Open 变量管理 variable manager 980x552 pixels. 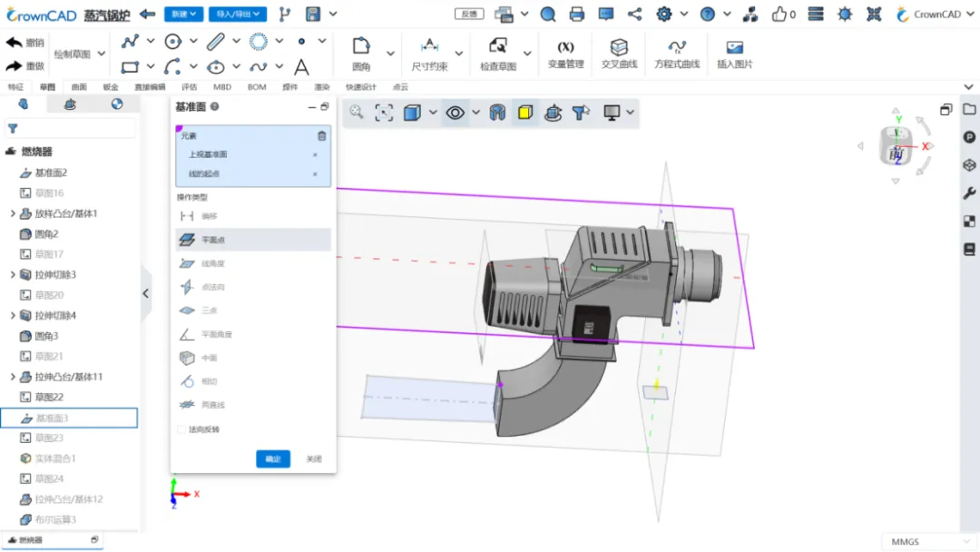[x=565, y=54]
